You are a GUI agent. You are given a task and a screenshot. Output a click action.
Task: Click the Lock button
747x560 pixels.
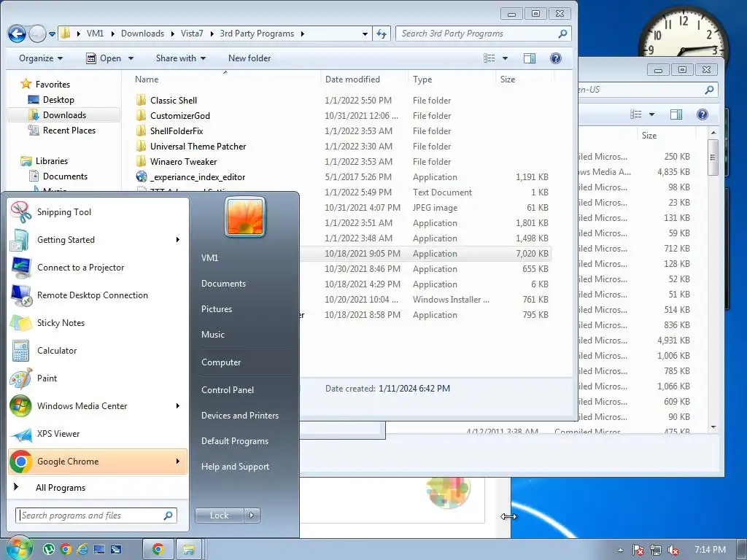coord(219,516)
